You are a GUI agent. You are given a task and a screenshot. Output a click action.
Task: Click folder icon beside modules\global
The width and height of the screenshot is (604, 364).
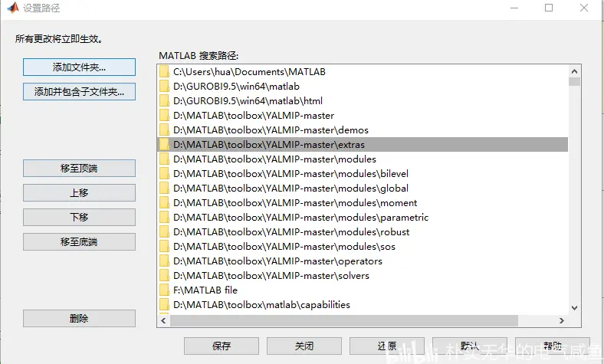coord(165,189)
